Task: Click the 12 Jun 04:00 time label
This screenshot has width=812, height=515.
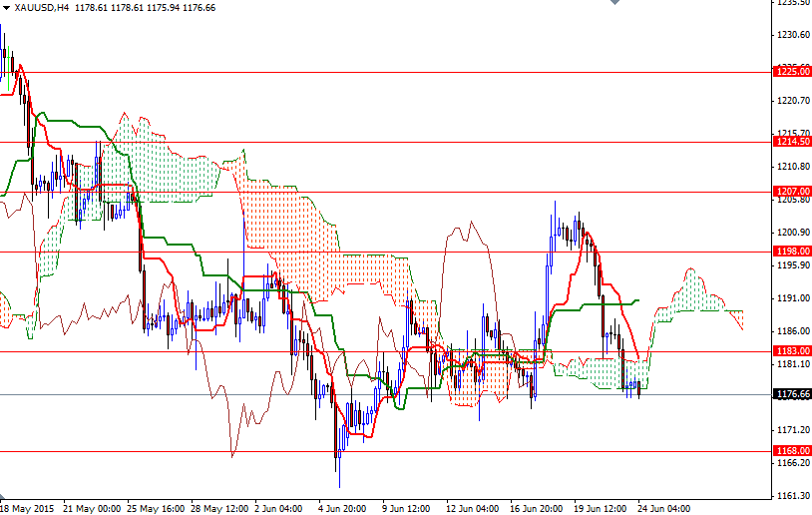Action: [474, 507]
